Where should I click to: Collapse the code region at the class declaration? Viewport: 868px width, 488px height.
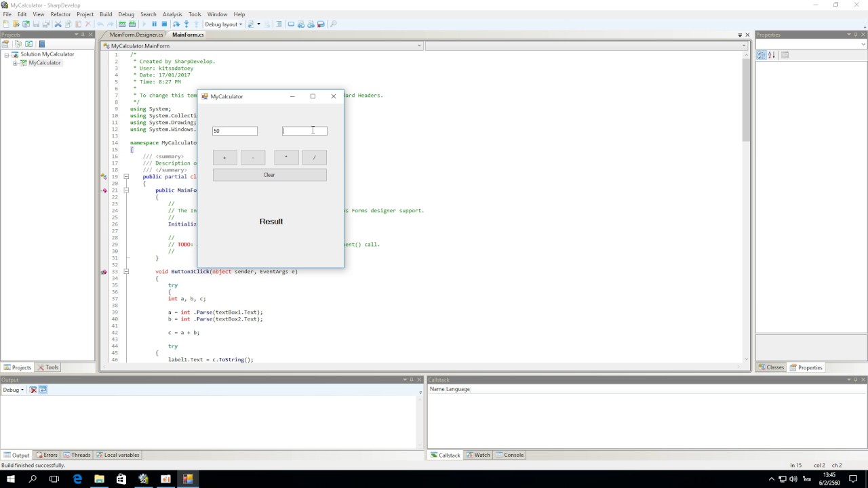[x=126, y=177]
